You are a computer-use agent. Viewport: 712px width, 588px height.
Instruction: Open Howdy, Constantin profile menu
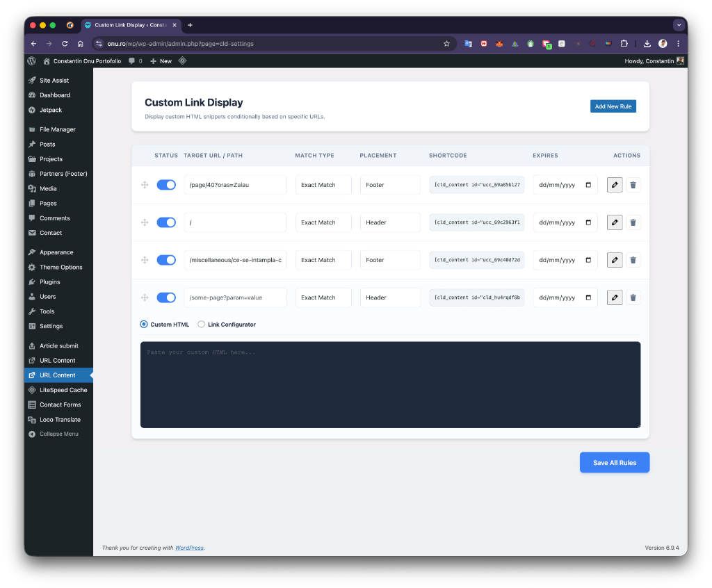tap(654, 61)
